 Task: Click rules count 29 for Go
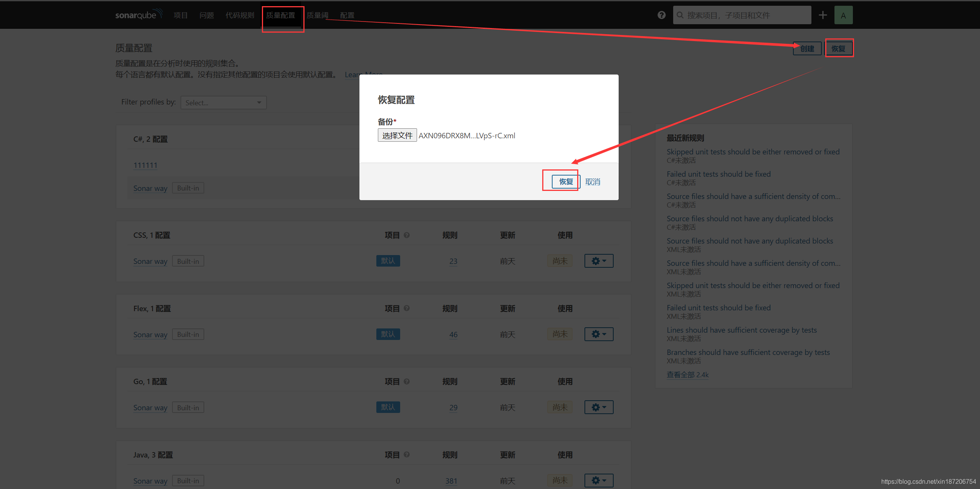point(453,408)
